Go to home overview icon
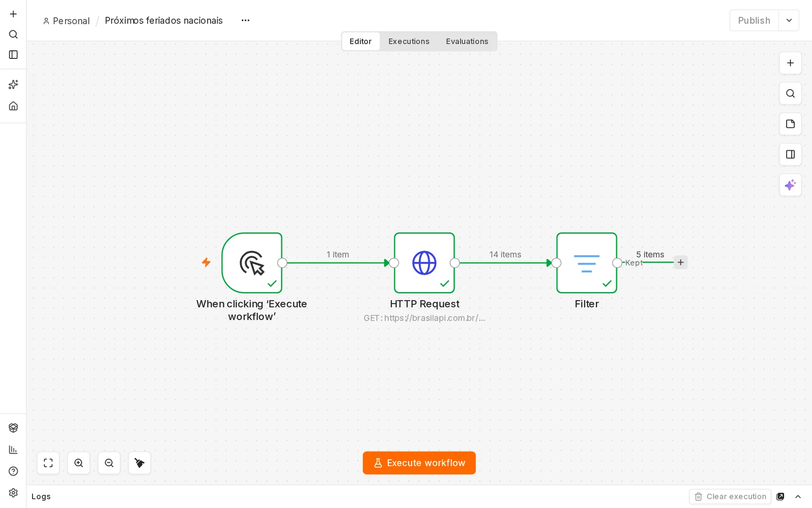812x508 pixels. click(x=13, y=106)
